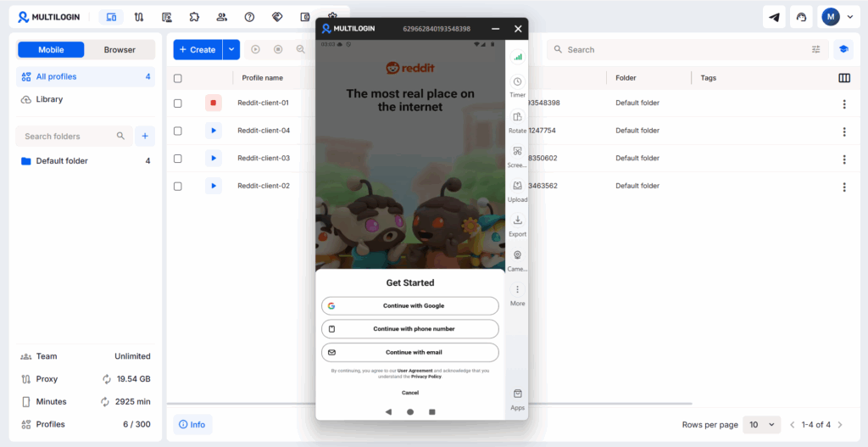The height and width of the screenshot is (447, 868).
Task: Open the search filter sliders icon
Action: (x=816, y=49)
